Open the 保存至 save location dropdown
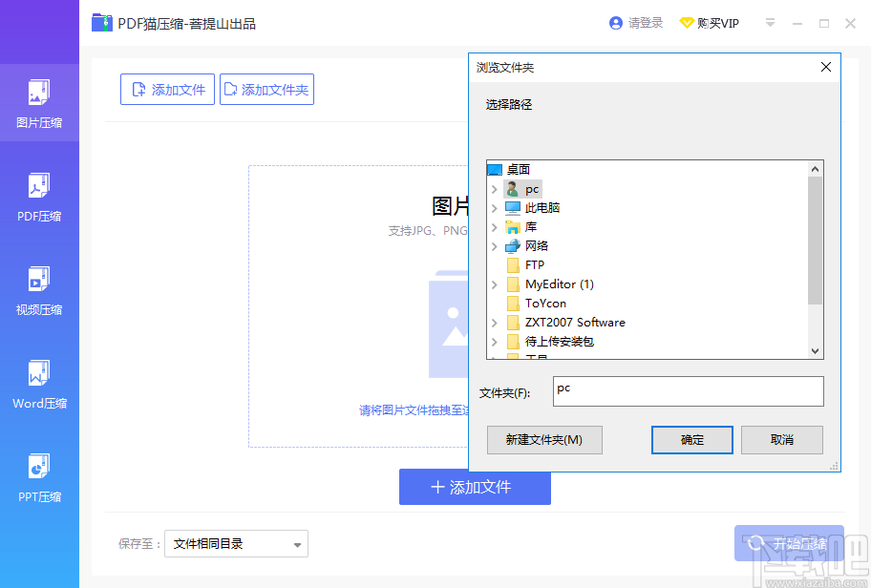Image resolution: width=871 pixels, height=588 pixels. (x=236, y=543)
